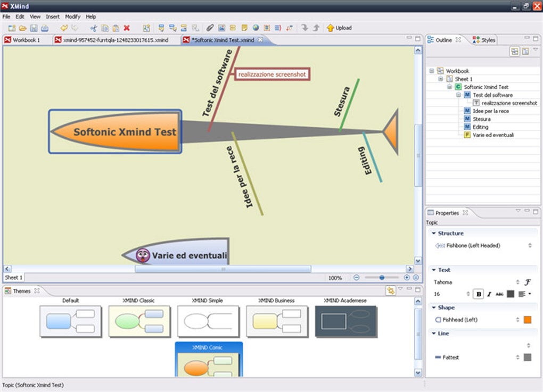Click the Open folder icon
Screen dimensions: 543x392
pos(23,28)
